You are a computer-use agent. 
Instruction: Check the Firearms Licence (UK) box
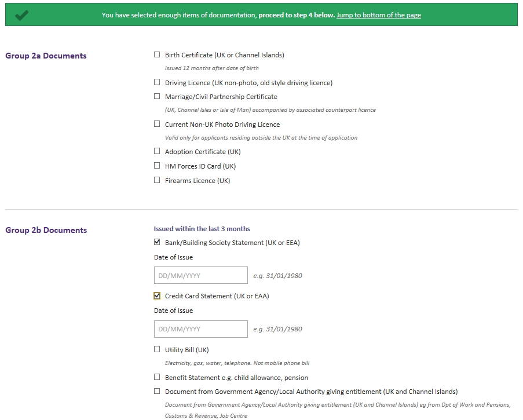(x=157, y=180)
